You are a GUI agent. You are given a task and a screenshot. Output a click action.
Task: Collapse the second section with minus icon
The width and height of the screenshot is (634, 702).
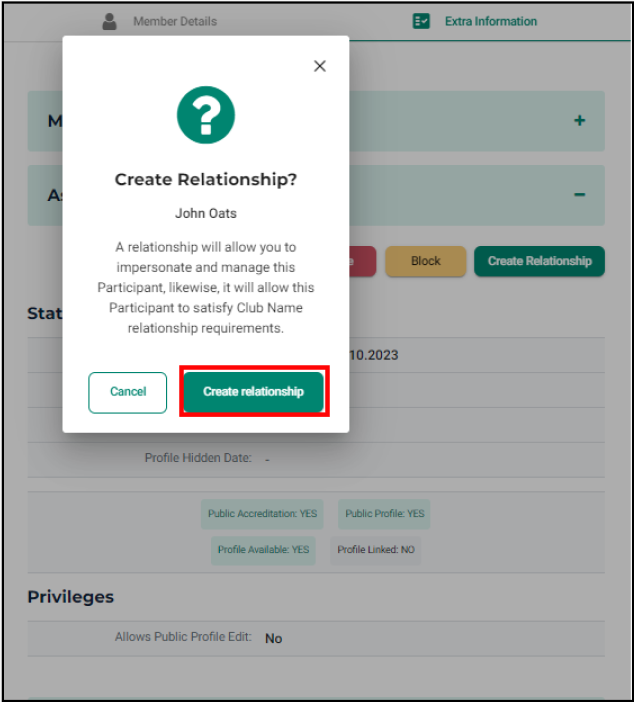(579, 194)
